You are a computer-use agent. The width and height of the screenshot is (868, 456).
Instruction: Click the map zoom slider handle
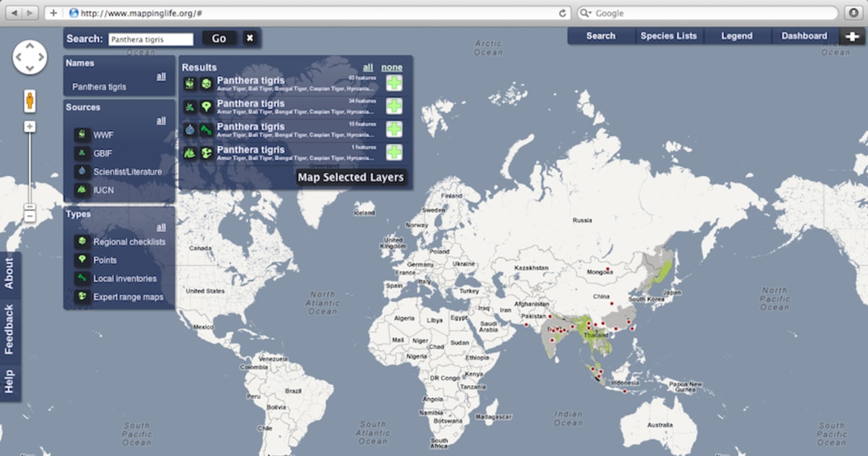(30, 207)
